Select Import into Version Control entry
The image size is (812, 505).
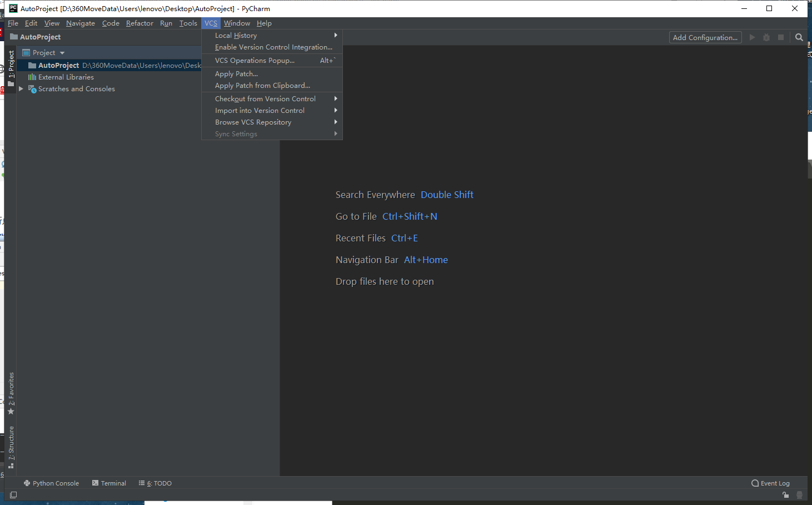[272, 110]
